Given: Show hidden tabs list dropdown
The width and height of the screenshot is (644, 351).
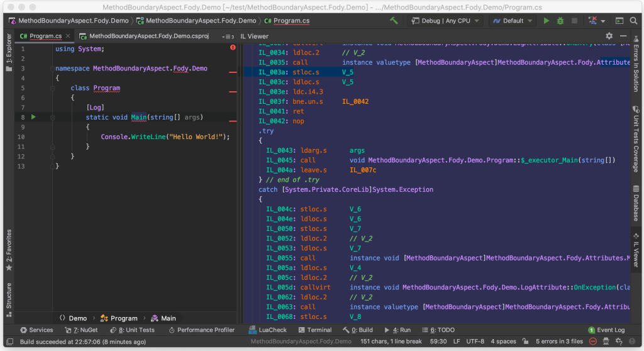Looking at the screenshot, I should coord(228,36).
